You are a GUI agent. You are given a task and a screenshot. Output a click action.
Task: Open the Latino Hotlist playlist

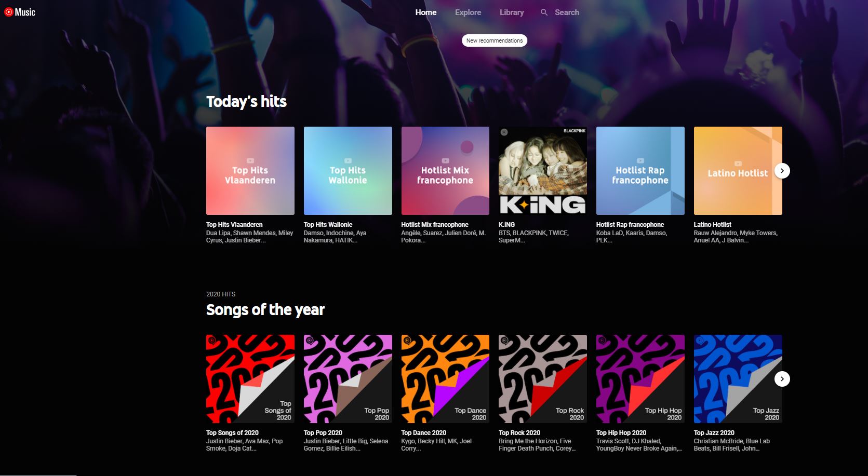pos(738,171)
